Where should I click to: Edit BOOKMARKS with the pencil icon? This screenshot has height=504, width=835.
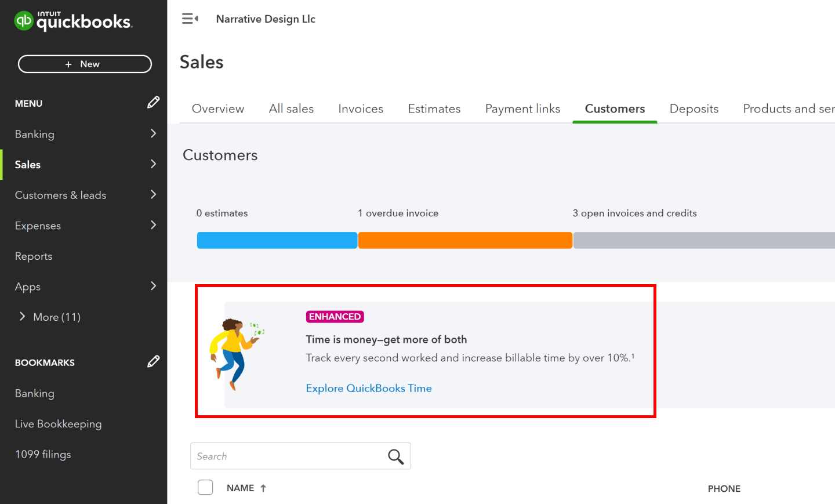(x=153, y=362)
